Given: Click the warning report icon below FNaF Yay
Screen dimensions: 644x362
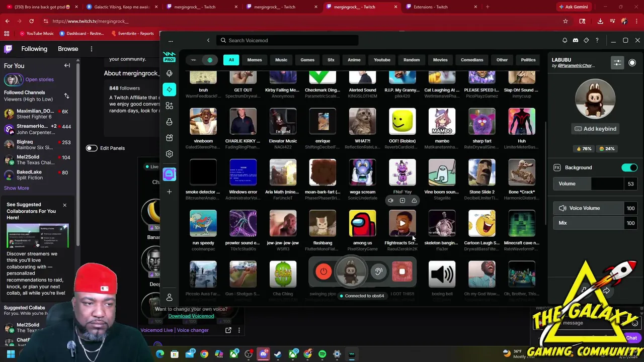Looking at the screenshot, I should tap(414, 201).
